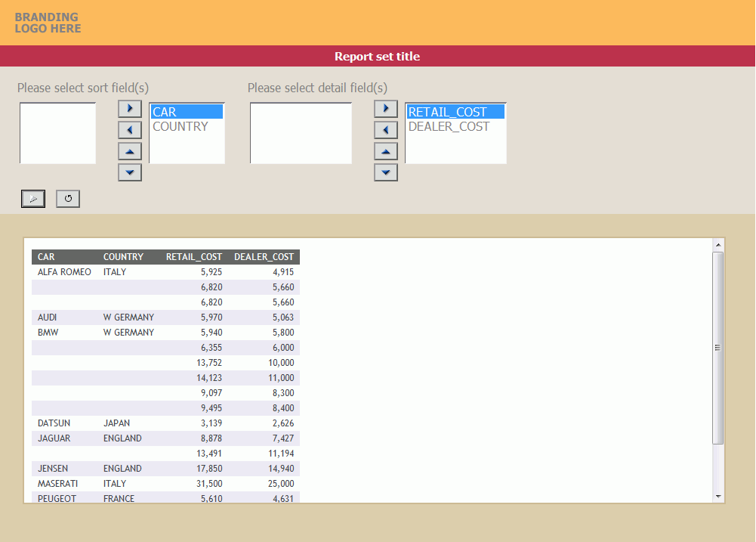Click the DATSUN cell in the report
The width and height of the screenshot is (756, 542).
click(x=54, y=423)
